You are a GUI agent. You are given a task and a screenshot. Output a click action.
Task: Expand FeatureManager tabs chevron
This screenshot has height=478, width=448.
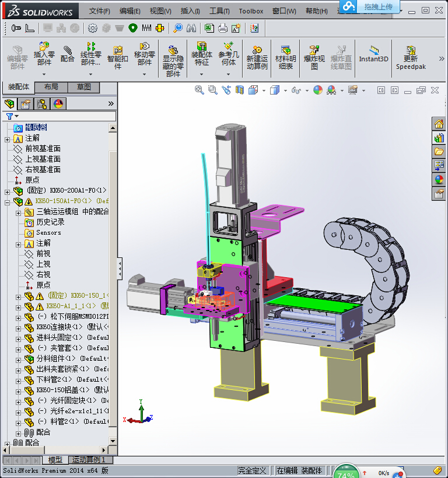pyautogui.click(x=111, y=104)
